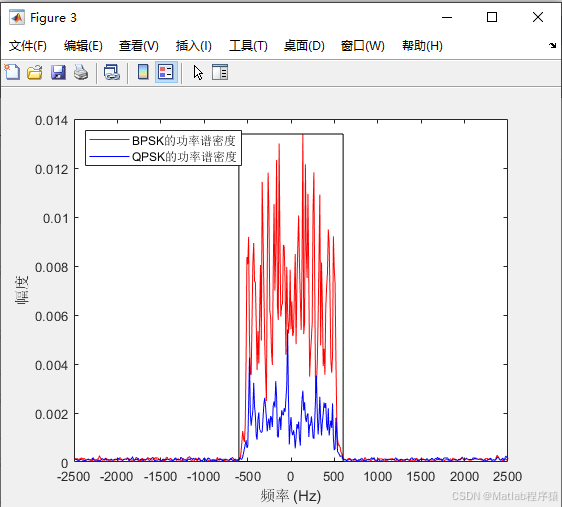
Task: Open the 文件(F) menu
Action: pos(28,46)
